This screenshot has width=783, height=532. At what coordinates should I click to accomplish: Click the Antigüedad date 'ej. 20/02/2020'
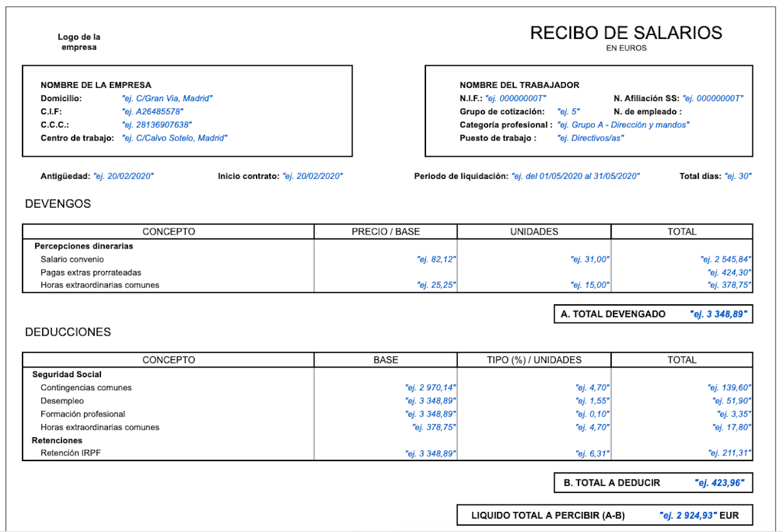124,176
